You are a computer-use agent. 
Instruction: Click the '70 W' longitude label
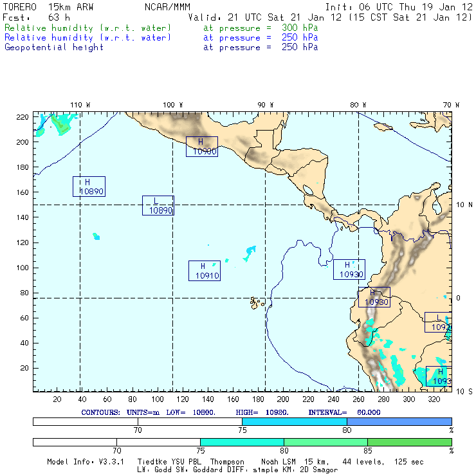click(451, 105)
